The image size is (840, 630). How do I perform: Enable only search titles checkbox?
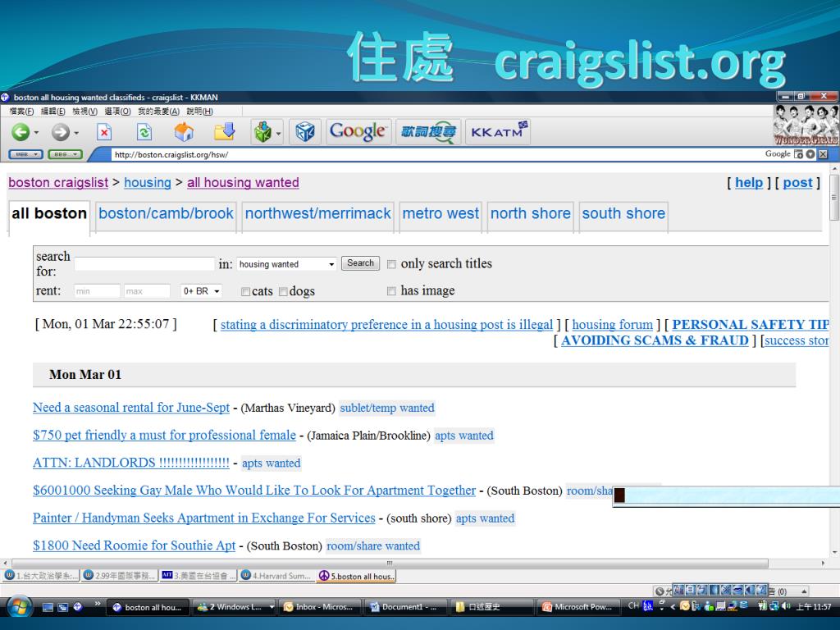(x=391, y=264)
